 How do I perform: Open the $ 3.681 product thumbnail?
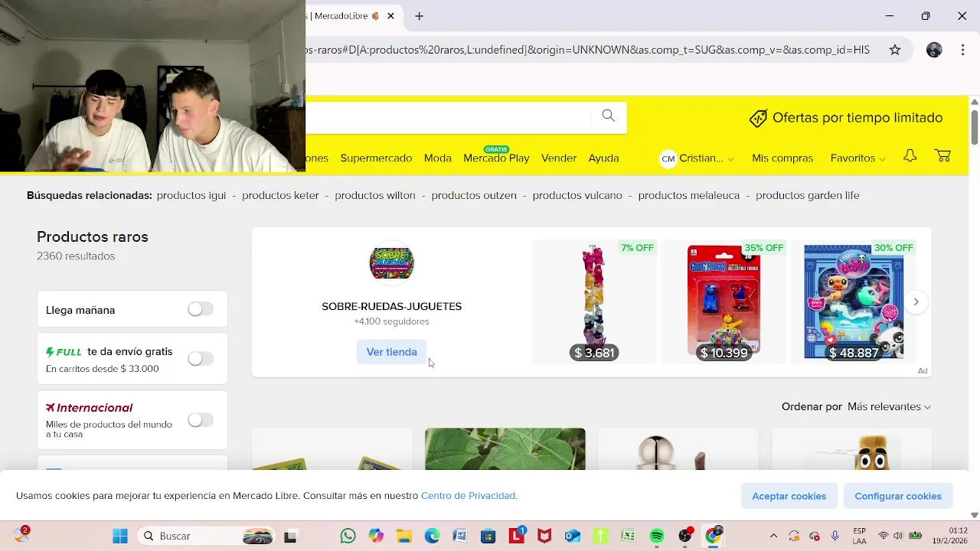tap(594, 302)
